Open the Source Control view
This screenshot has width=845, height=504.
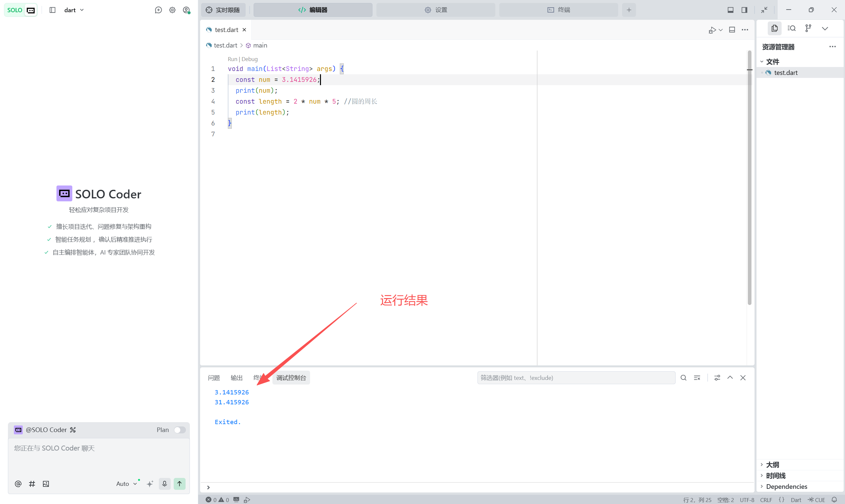pyautogui.click(x=809, y=28)
